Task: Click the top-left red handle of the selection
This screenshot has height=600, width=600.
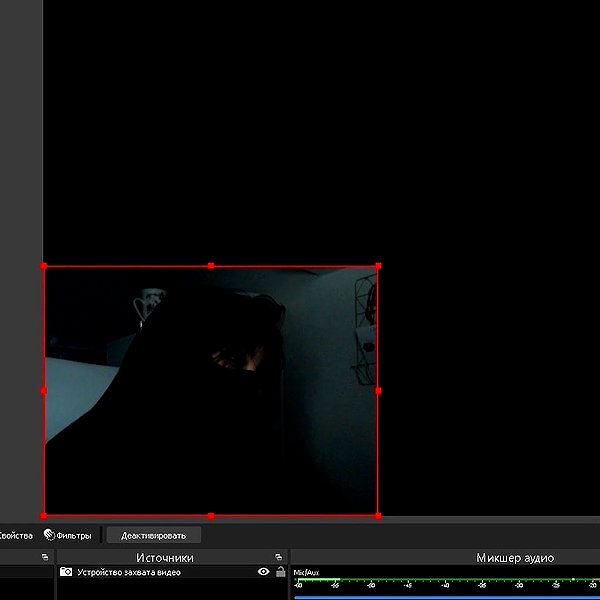Action: (x=44, y=266)
